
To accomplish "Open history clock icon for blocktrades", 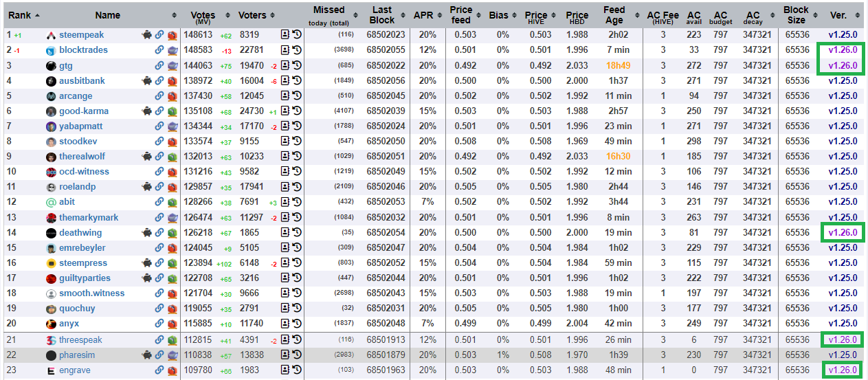I will click(x=297, y=50).
